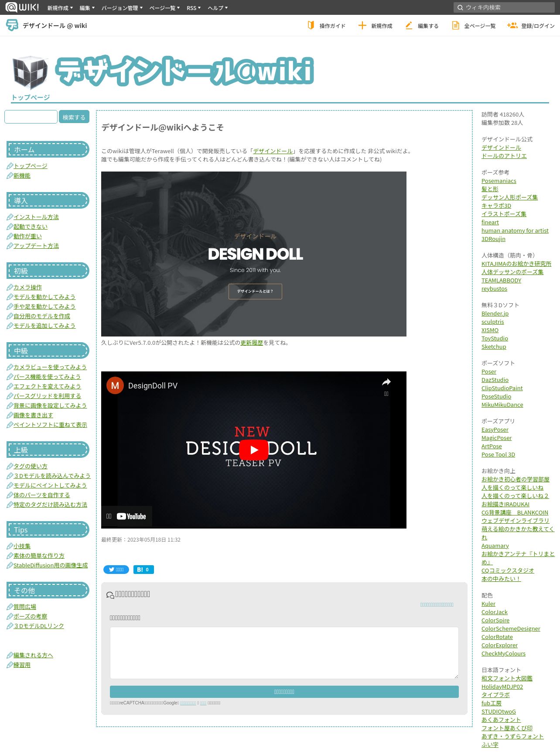560x752 pixels.
Task: Open the インストール方法 page link
Action: coord(36,217)
